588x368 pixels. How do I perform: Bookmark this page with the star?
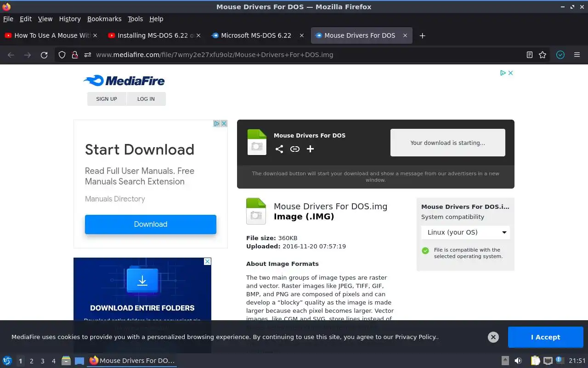point(543,55)
